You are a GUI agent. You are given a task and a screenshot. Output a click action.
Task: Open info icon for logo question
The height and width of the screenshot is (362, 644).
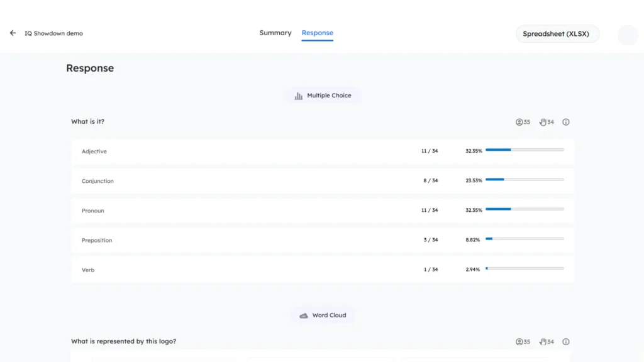point(566,342)
